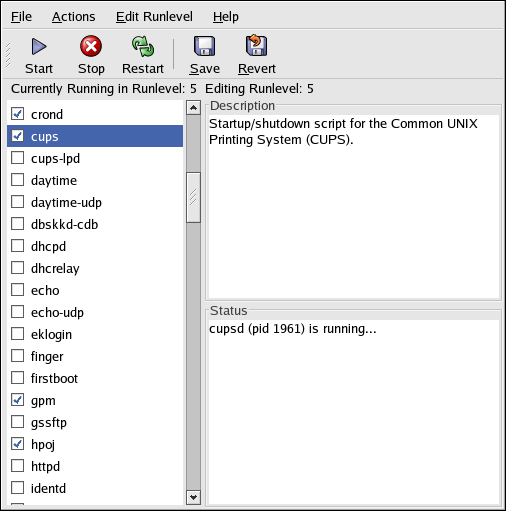Select the cups-lpd service entry
Image resolution: width=506 pixels, height=511 pixels.
coord(95,158)
